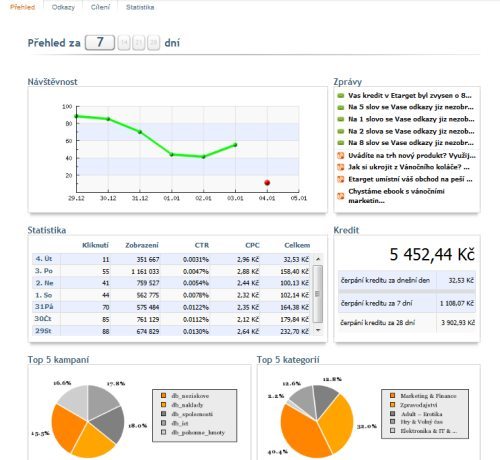Switch overview to 28 days
500x460 pixels.
pyautogui.click(x=153, y=43)
